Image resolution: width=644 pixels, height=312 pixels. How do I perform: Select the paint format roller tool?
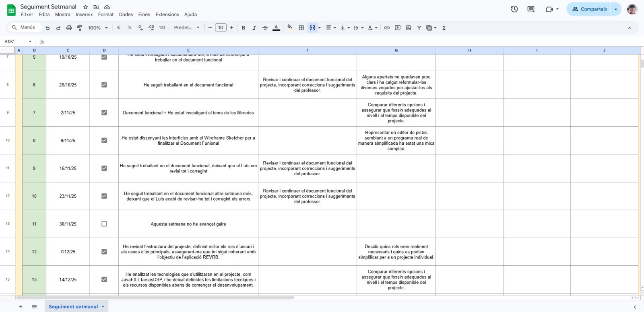[80, 28]
